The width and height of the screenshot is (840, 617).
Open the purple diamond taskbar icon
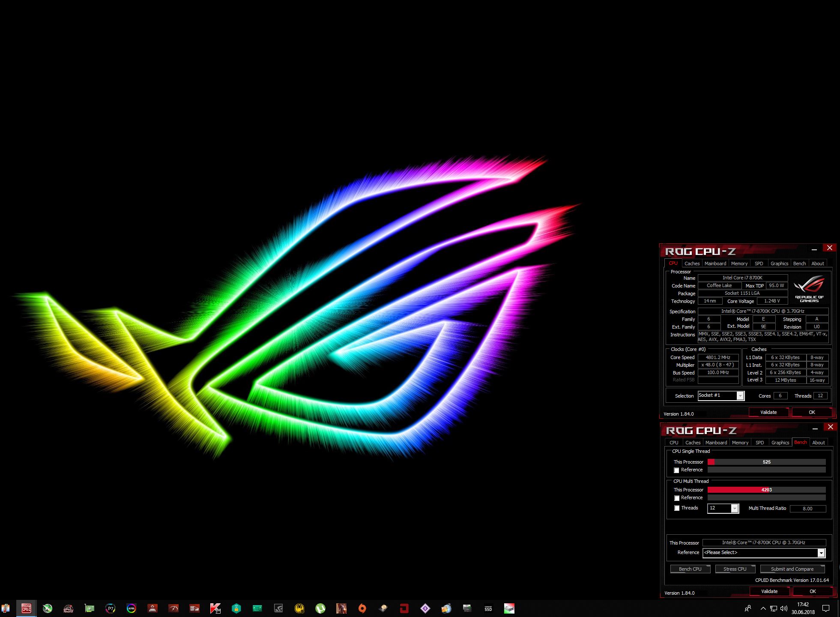point(425,608)
